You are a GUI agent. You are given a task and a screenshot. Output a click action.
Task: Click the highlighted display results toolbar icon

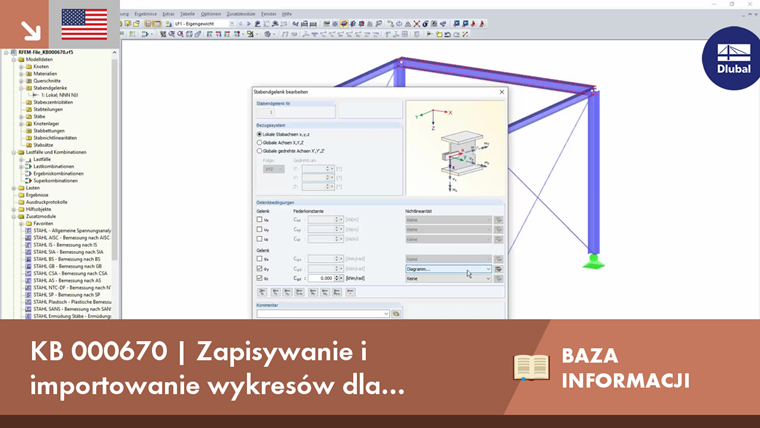[344, 23]
